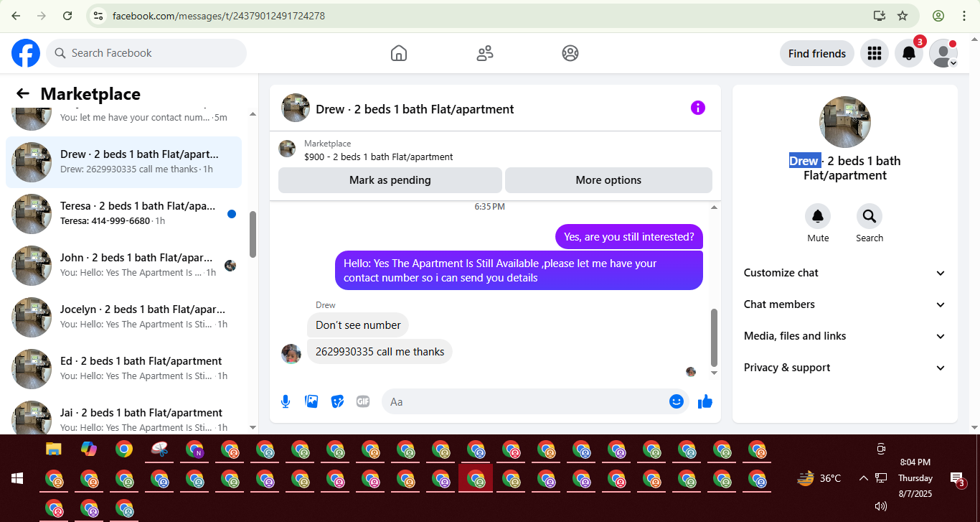Send a thumbs-up like
Viewport: 980px width, 522px height.
click(705, 401)
